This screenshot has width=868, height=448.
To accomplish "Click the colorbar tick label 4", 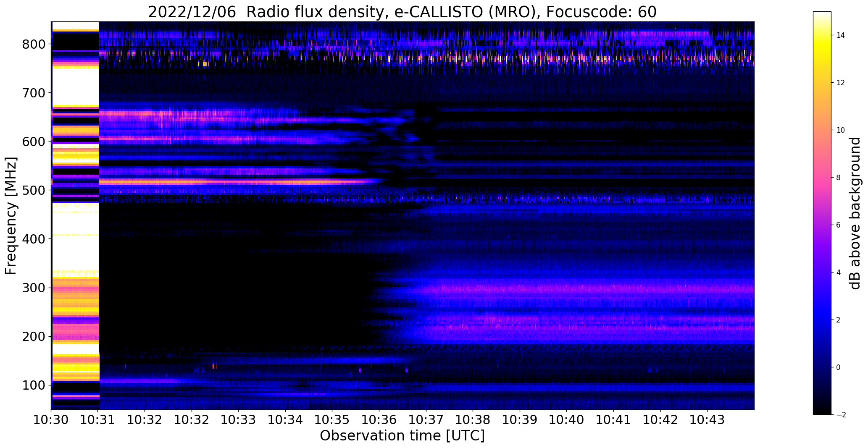I will click(839, 272).
